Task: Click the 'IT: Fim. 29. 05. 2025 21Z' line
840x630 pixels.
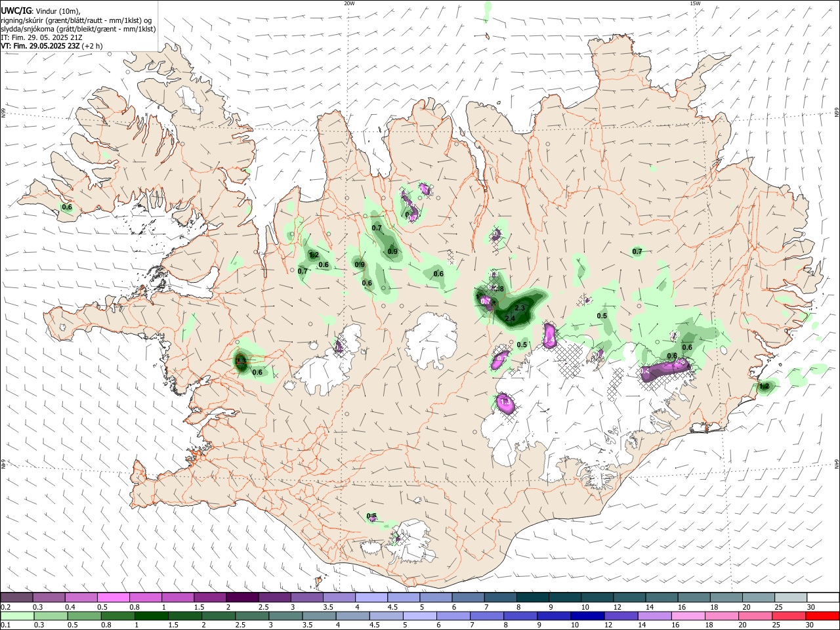Action: (41, 37)
